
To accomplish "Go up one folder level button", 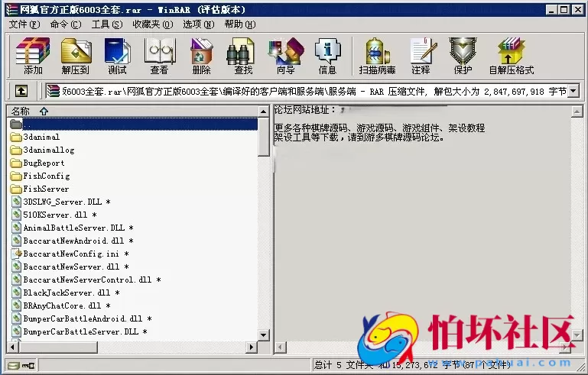I will click(21, 91).
